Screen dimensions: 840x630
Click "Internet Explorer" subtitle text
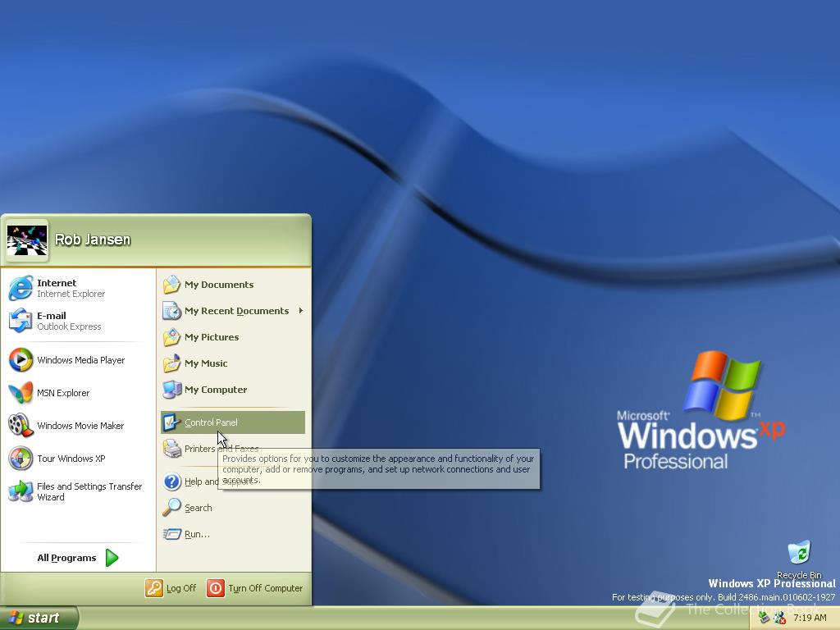click(71, 294)
